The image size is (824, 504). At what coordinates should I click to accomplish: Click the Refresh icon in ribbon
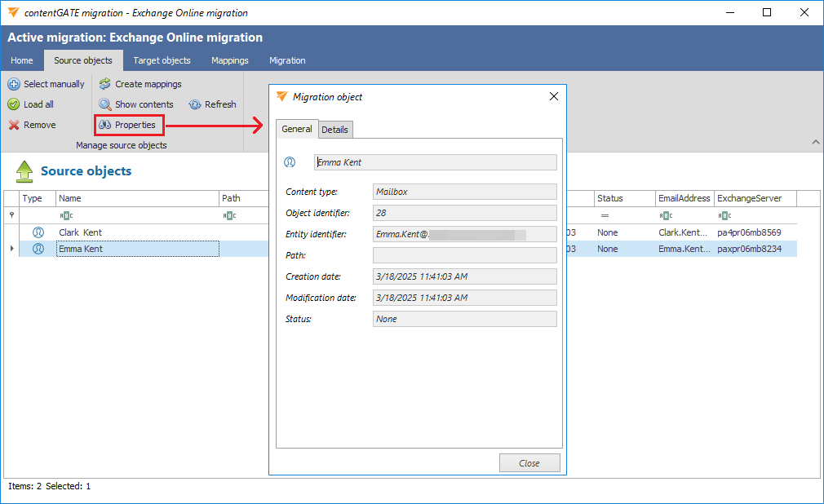[x=195, y=104]
